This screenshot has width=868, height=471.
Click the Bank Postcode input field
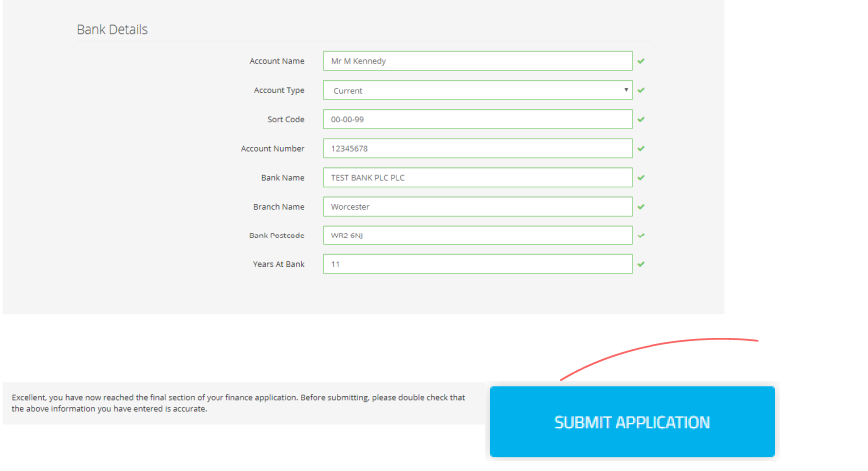point(477,235)
